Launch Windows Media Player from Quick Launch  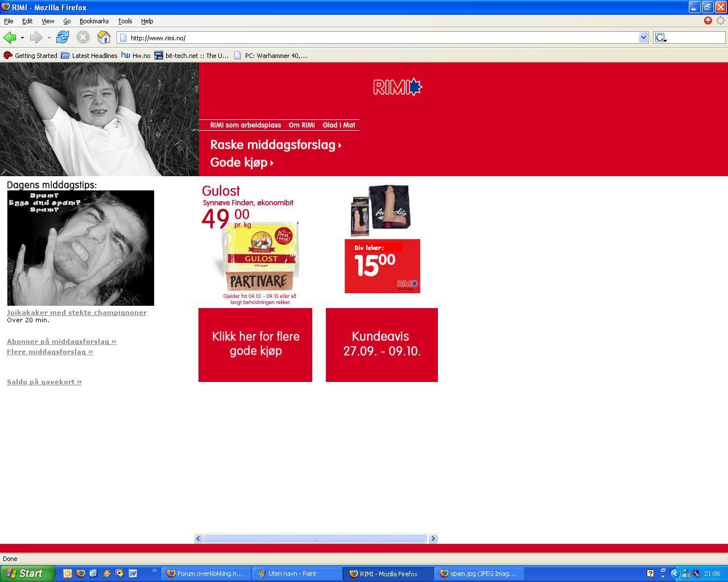tap(119, 573)
